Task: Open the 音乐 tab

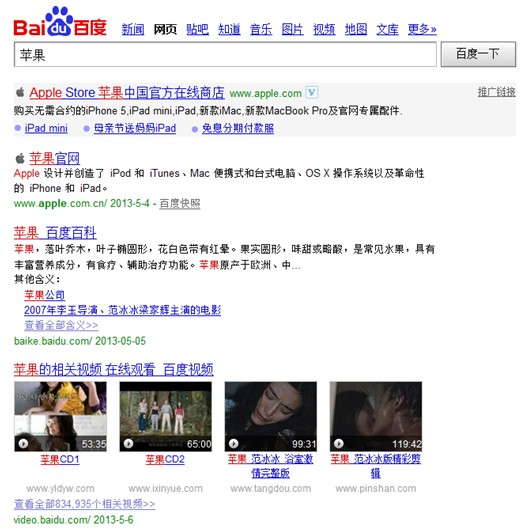Action: point(260,29)
